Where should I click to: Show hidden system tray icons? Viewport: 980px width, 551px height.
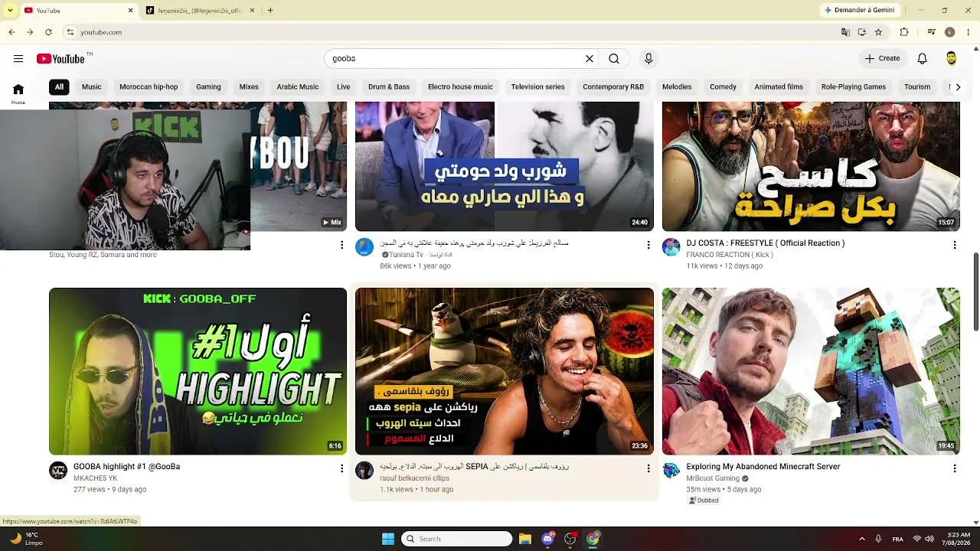pos(862,539)
